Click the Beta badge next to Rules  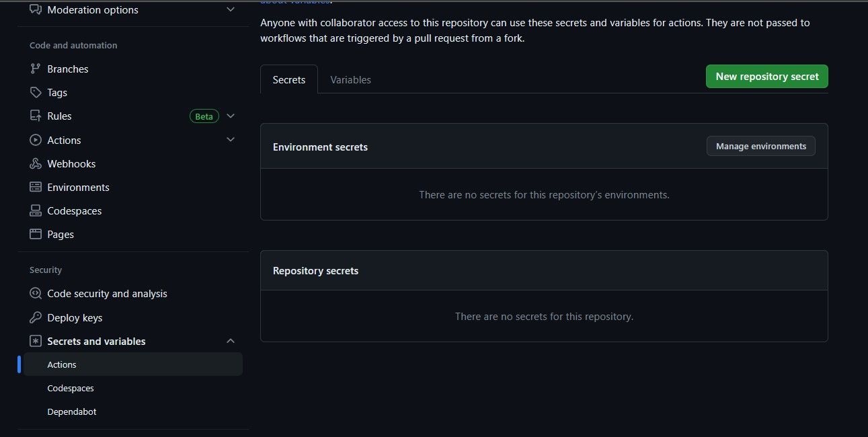click(x=204, y=116)
